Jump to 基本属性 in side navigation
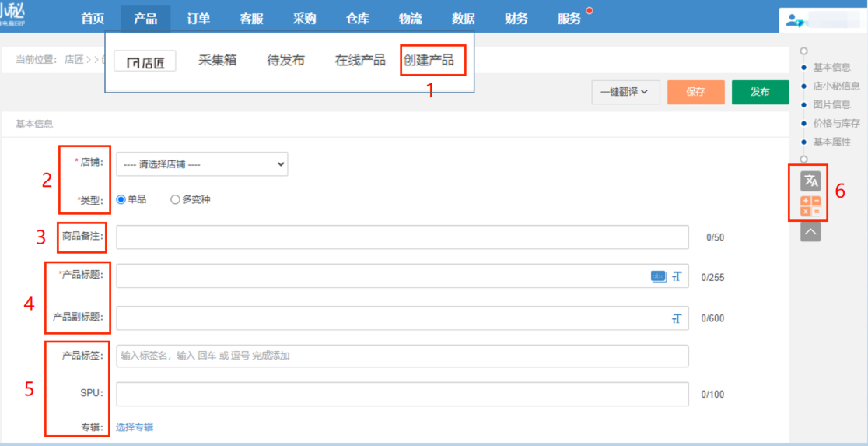868x446 pixels. (x=831, y=142)
